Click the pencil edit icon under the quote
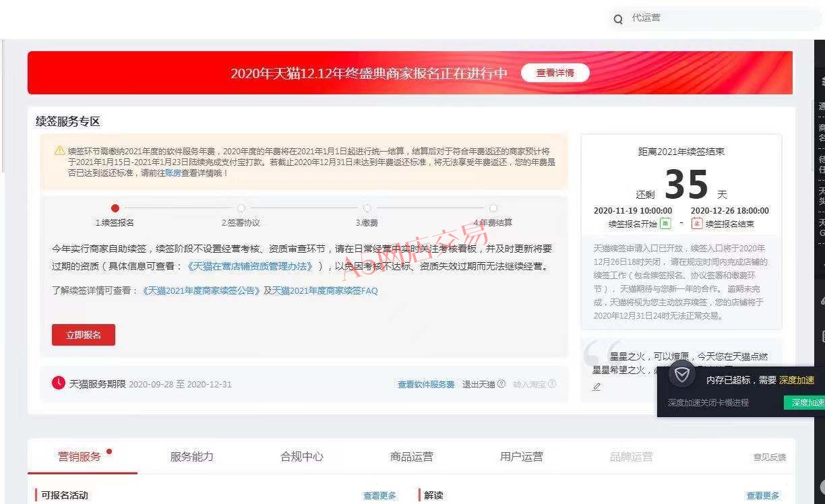Screen dimensions: 825x504 pos(597,387)
